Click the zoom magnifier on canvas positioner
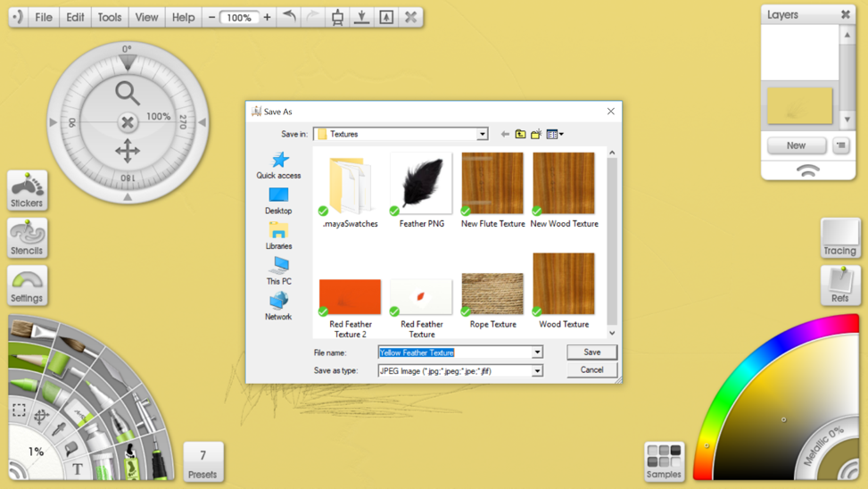868x489 pixels. (128, 93)
